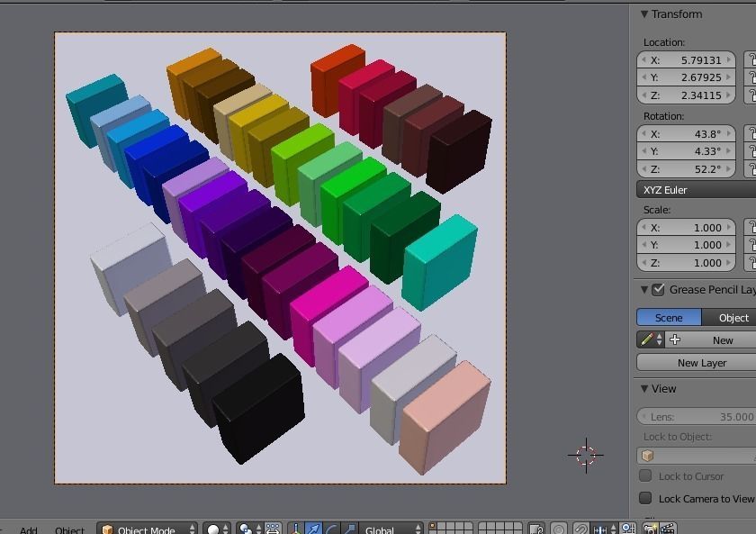Open the Object Mode dropdown
Screen dimensions: 756x534
[147, 529]
